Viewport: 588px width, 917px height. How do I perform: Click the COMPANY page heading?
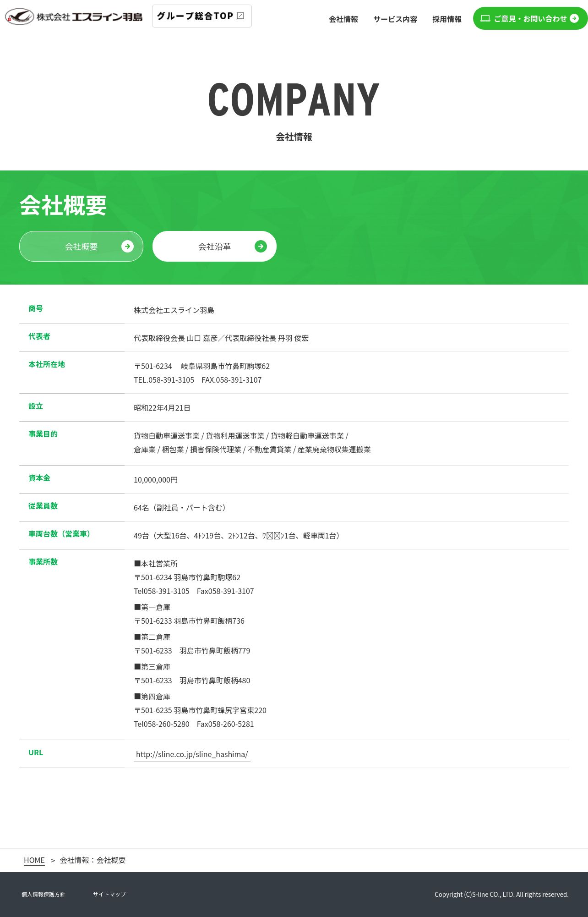click(x=294, y=99)
